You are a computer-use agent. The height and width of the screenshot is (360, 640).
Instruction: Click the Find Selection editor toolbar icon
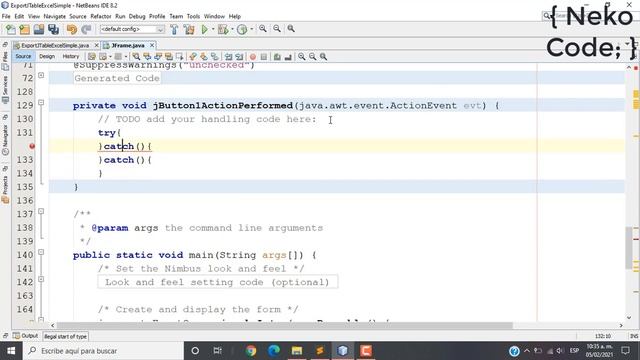[x=136, y=57]
